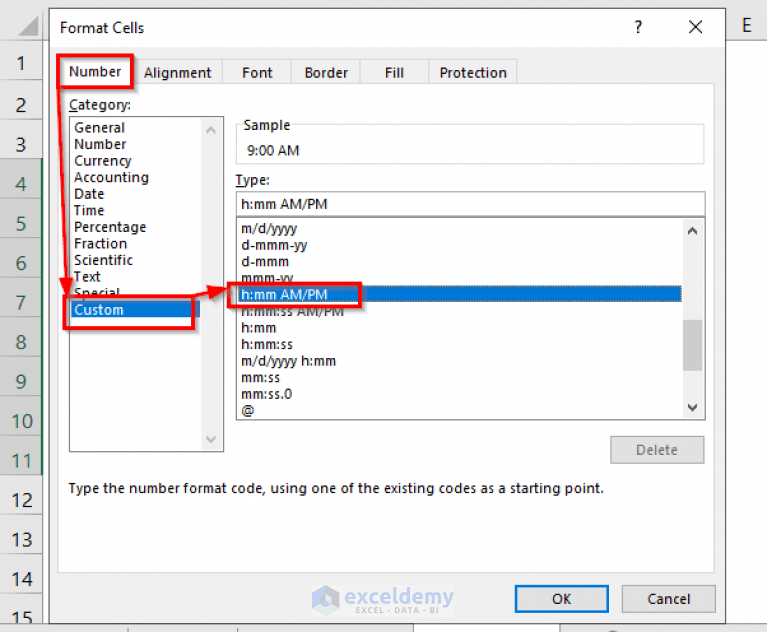Viewport: 767px width, 632px height.
Task: Click the Delete button
Action: 656,450
